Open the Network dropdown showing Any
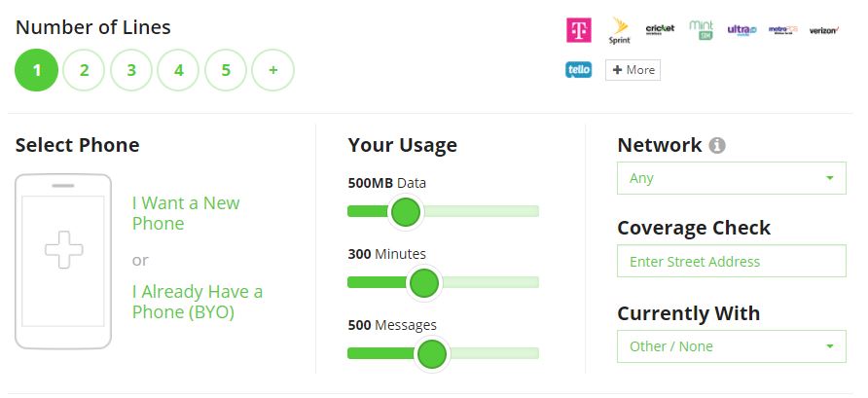 [x=731, y=178]
